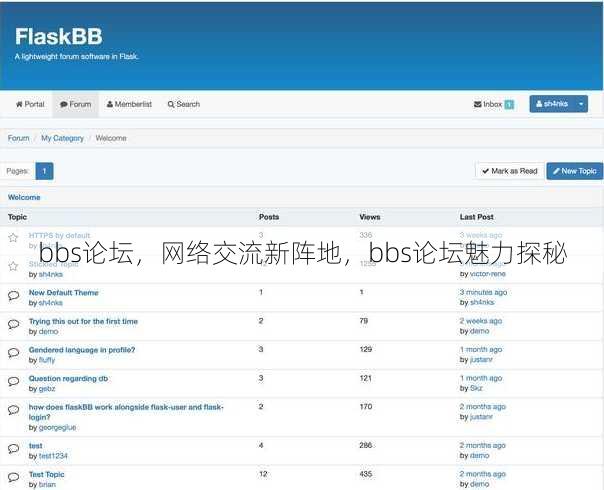604x490 pixels.
Task: Open topic Question regarding db
Action: [68, 378]
